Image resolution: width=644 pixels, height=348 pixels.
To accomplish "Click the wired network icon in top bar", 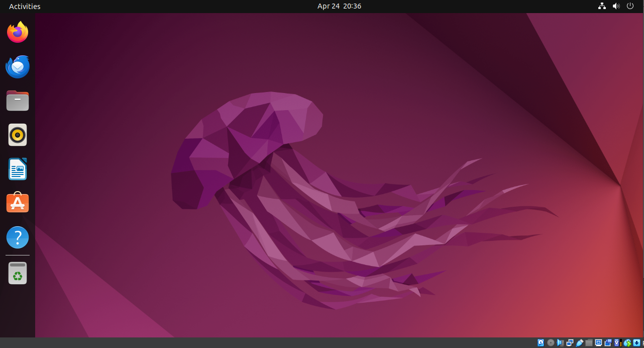I will point(602,6).
